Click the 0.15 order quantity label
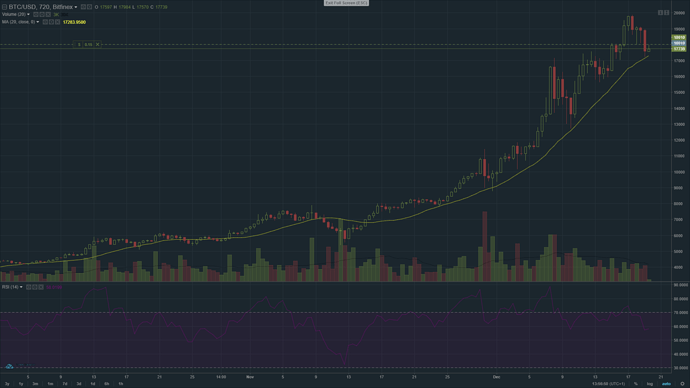 (x=88, y=44)
